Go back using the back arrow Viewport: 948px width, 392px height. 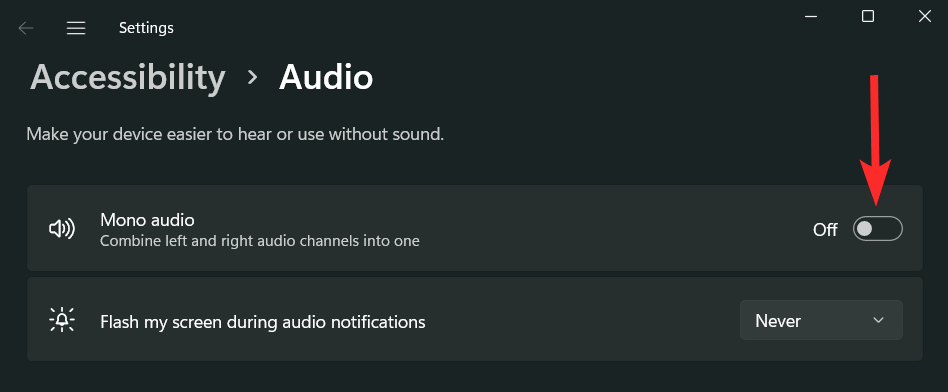point(25,28)
